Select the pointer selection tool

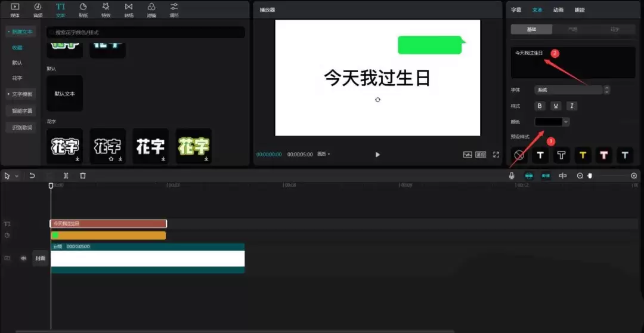(7, 175)
